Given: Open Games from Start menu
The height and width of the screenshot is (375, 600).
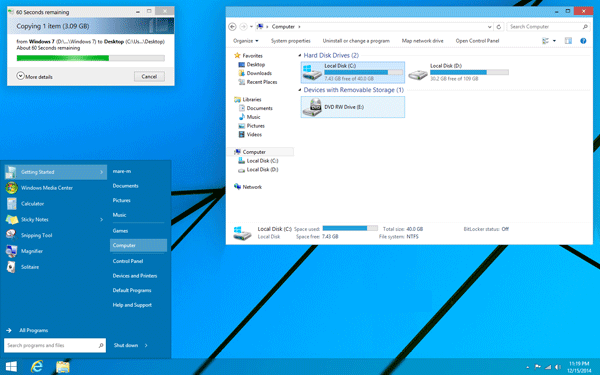Looking at the screenshot, I should [120, 231].
